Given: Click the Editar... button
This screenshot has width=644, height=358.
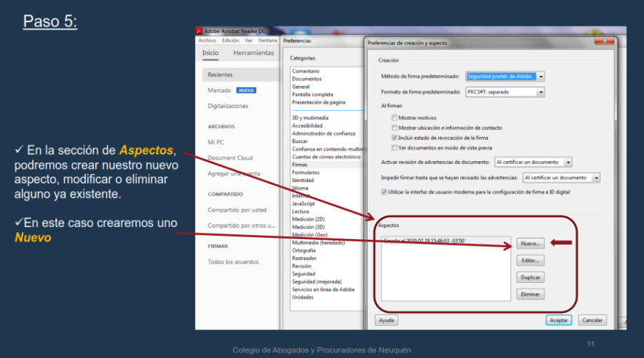Looking at the screenshot, I should coord(530,261).
